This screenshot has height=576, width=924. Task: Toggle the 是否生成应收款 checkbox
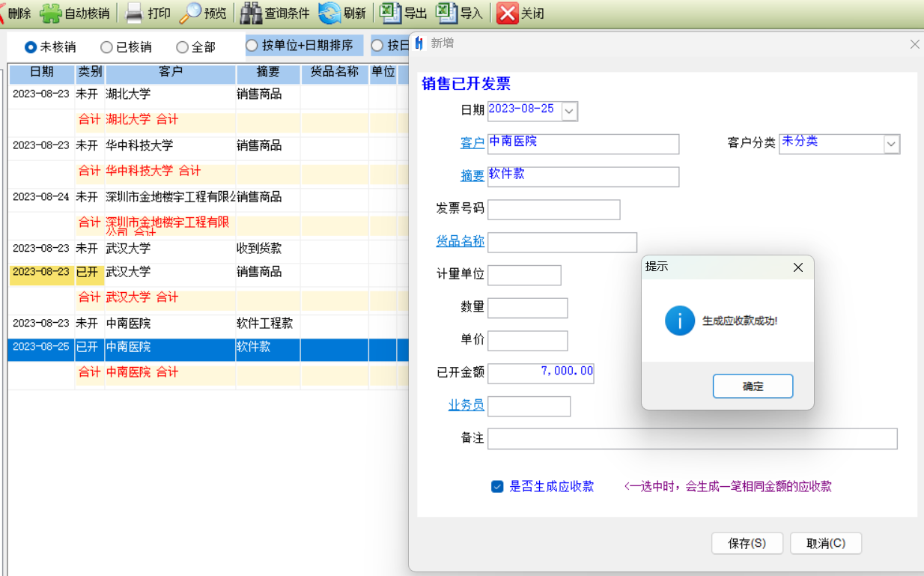tap(497, 486)
